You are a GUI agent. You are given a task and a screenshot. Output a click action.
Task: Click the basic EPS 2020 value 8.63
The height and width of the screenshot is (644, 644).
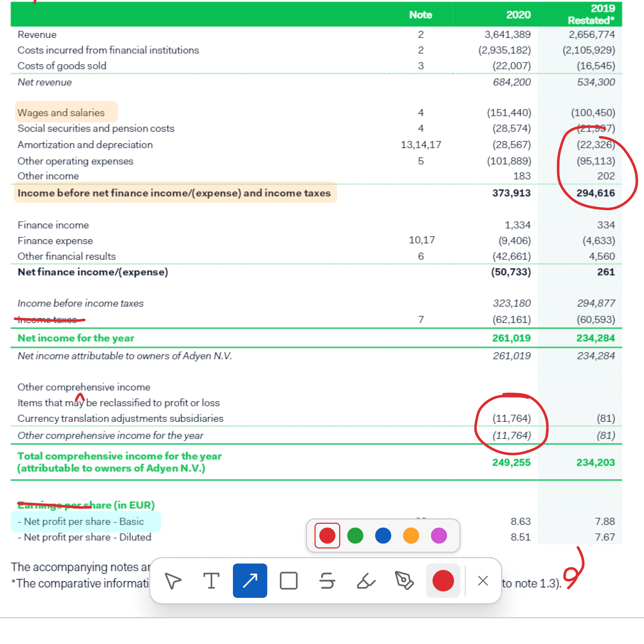[521, 522]
